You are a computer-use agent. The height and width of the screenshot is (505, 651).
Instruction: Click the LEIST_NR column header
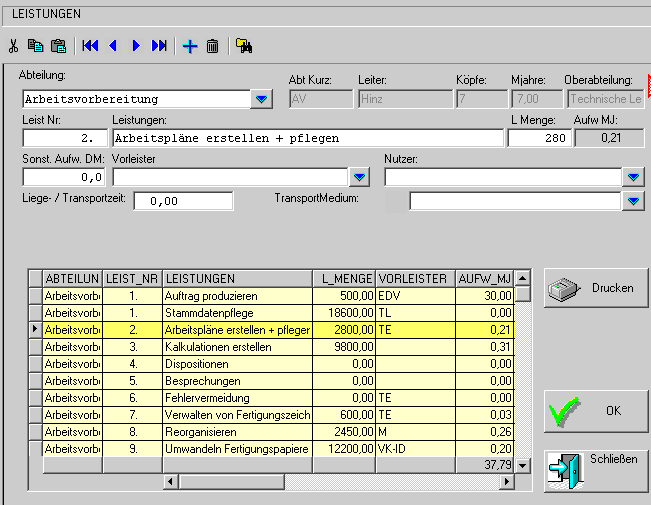(132, 279)
